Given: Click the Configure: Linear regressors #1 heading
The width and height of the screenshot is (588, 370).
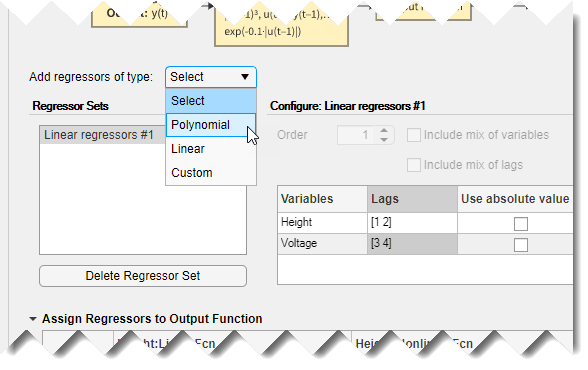Looking at the screenshot, I should coord(348,106).
